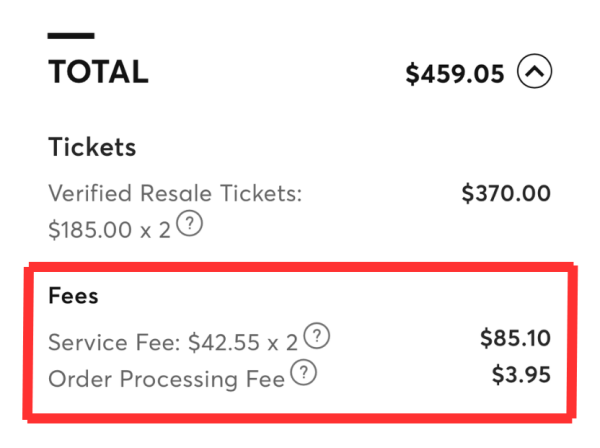Open the Order Processing Fee help icon
The image size is (600, 448).
[303, 372]
